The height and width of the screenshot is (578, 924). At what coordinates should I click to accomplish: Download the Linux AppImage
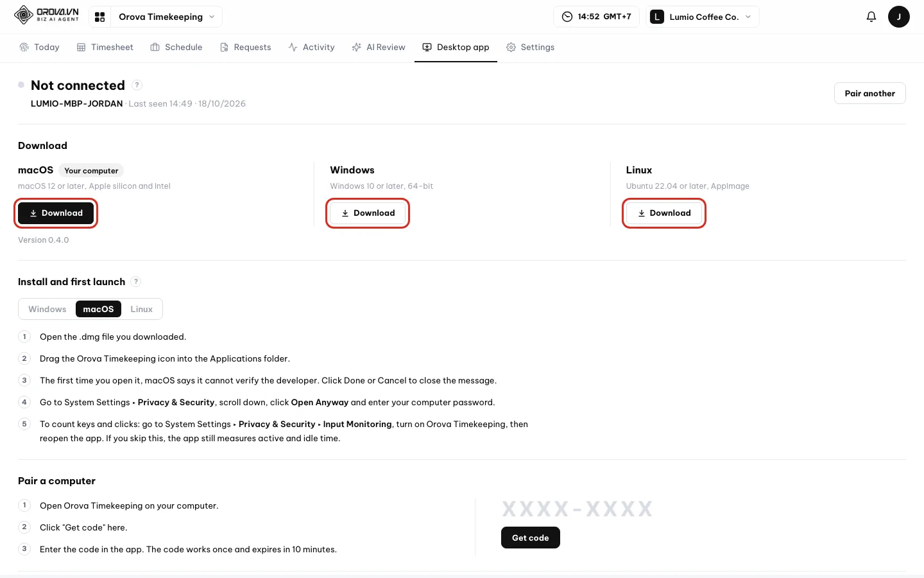[664, 213]
